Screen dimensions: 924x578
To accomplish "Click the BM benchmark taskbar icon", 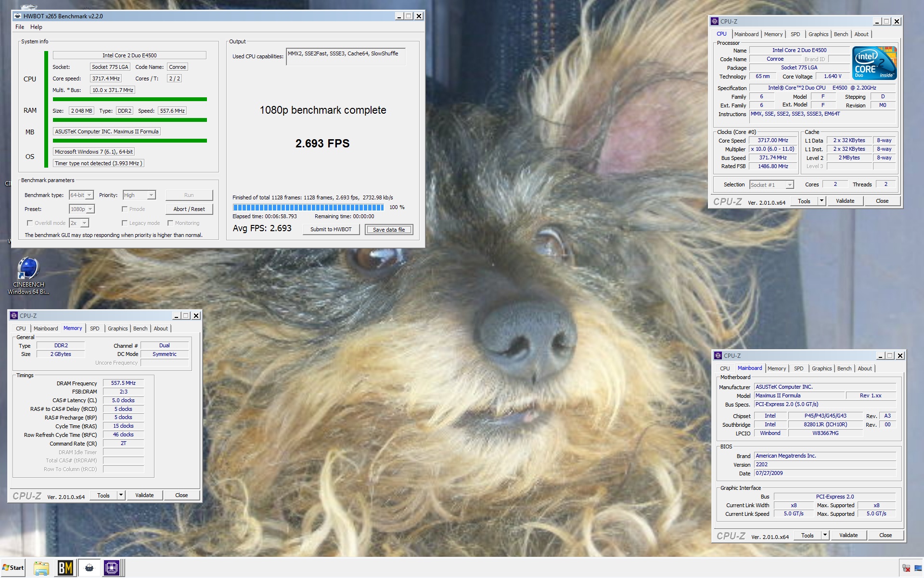I will pyautogui.click(x=65, y=568).
